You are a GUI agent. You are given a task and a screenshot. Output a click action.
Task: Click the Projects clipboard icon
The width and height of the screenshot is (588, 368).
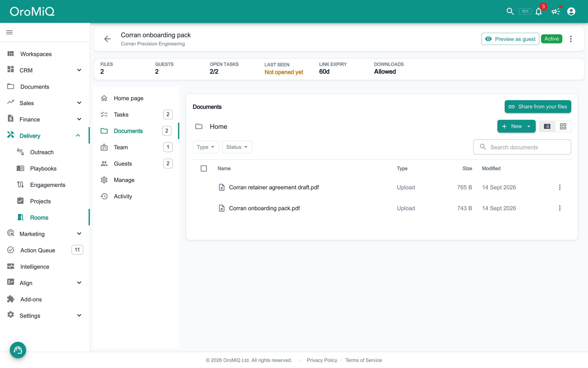tap(20, 201)
